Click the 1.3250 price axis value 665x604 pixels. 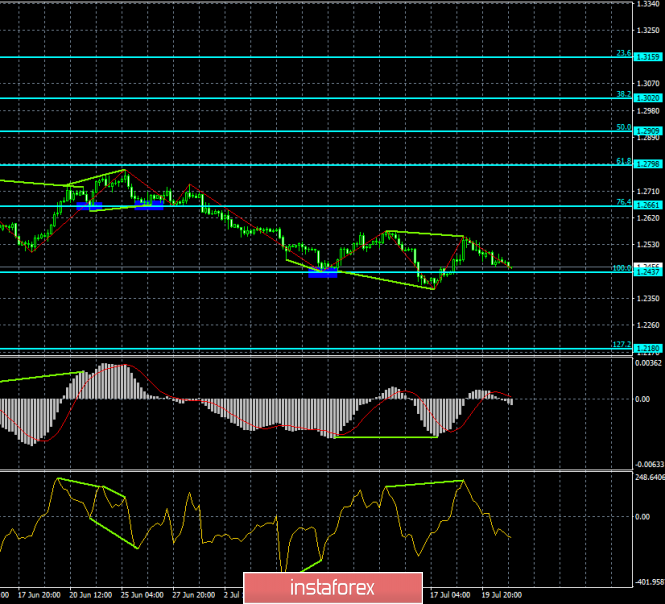tap(648, 31)
